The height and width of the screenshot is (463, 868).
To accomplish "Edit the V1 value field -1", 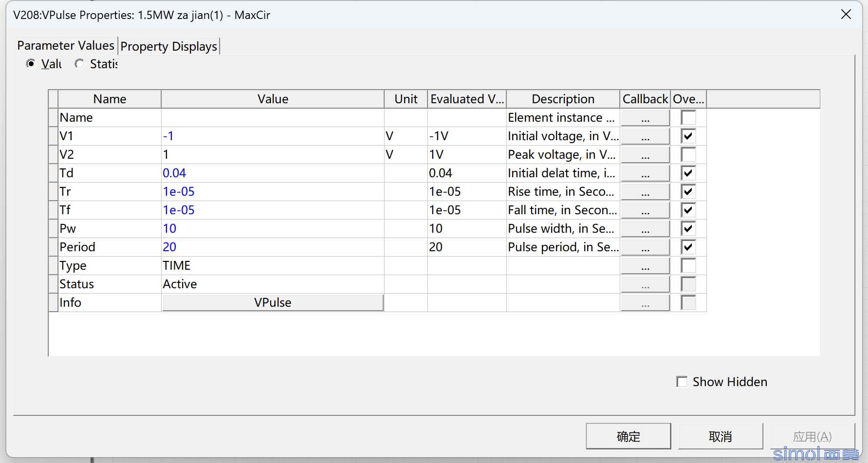I will coord(273,136).
